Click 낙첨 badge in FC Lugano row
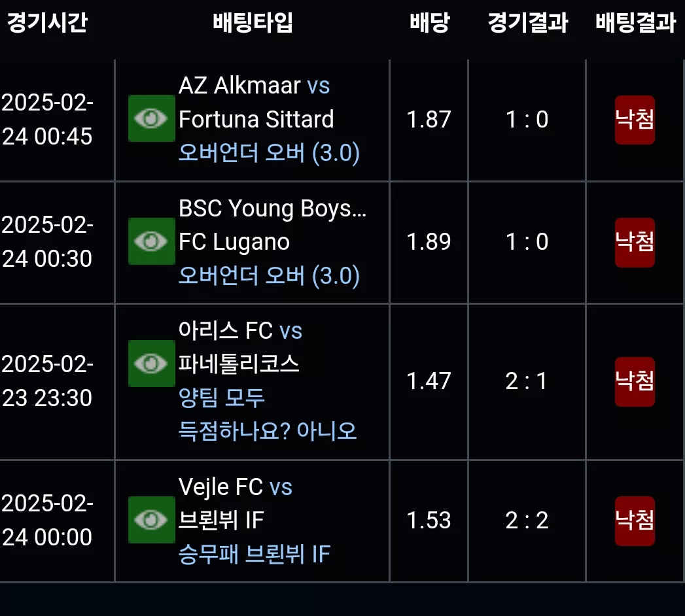This screenshot has width=685, height=616. [x=635, y=243]
